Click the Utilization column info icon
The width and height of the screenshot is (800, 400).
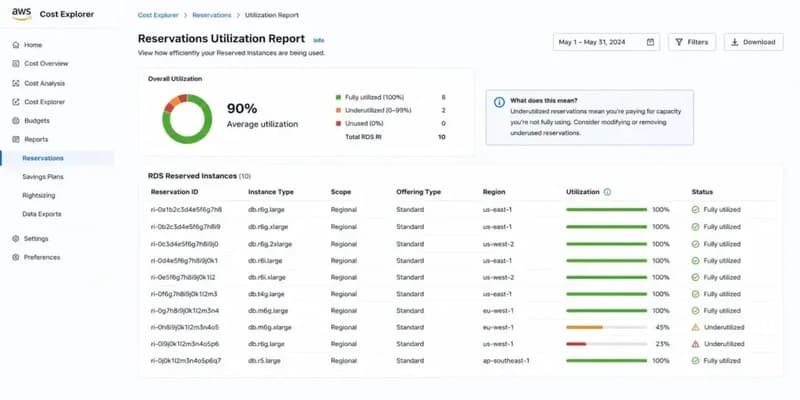point(607,192)
